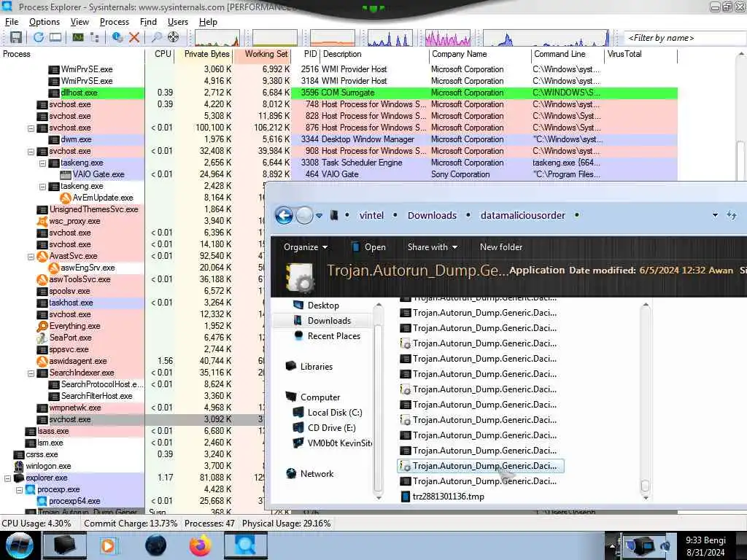747x560 pixels.
Task: Open the Find menu
Action: click(148, 22)
